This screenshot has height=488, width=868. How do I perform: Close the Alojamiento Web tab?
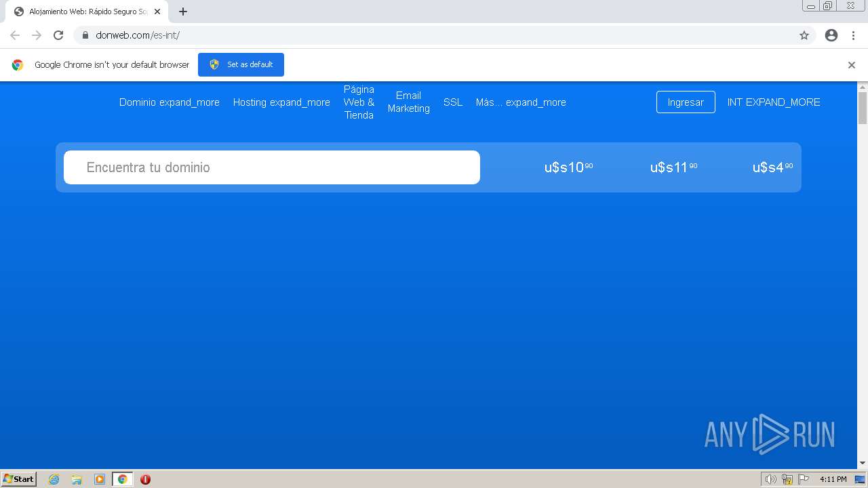pyautogui.click(x=157, y=12)
